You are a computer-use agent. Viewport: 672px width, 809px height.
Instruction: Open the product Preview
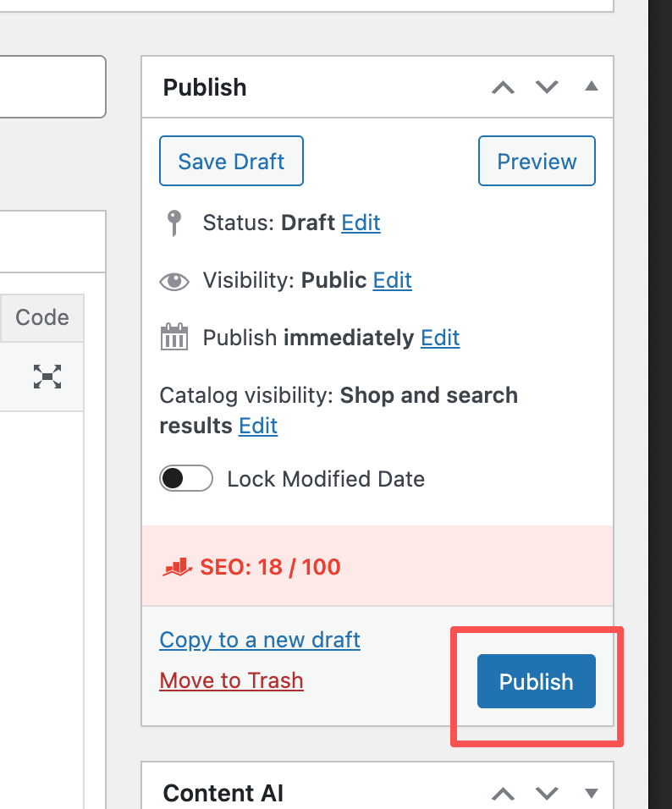point(537,162)
